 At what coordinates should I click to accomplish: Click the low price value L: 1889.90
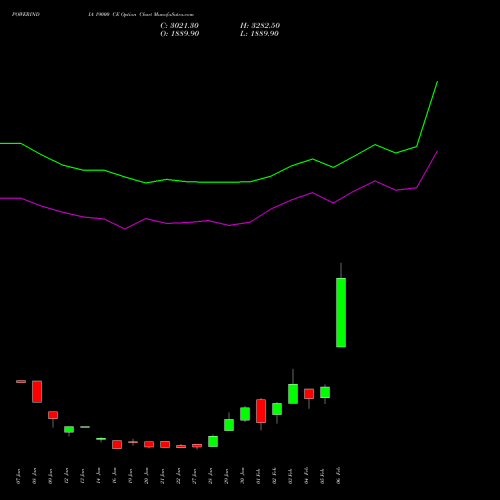point(259,34)
